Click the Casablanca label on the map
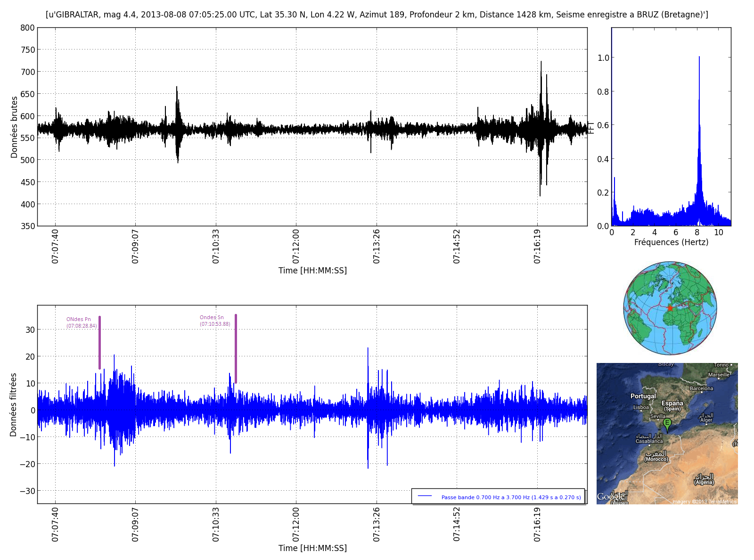 tap(649, 441)
